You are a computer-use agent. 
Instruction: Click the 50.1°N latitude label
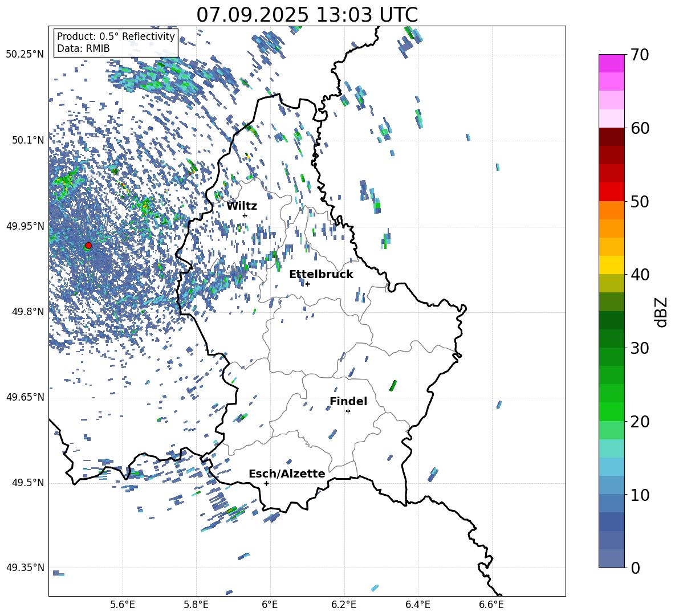tap(28, 140)
